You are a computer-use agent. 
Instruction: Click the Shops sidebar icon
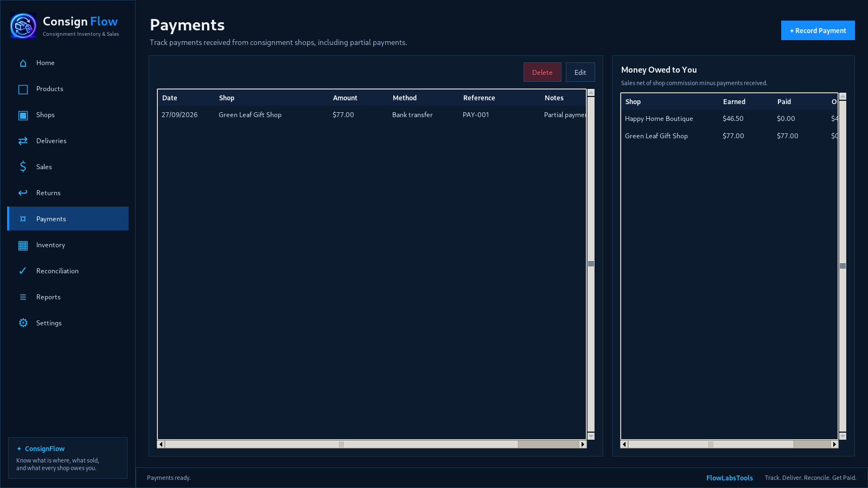pos(23,115)
